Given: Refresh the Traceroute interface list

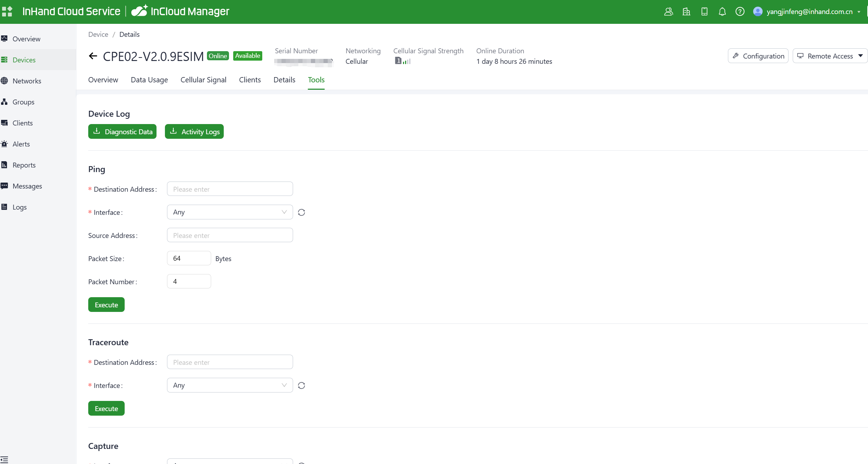Looking at the screenshot, I should 301,385.
